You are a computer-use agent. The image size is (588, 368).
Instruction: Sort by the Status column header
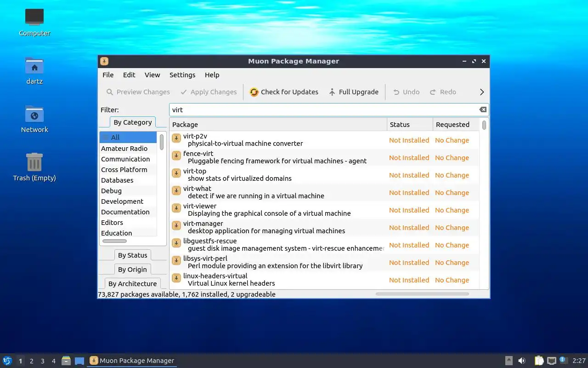tap(410, 125)
